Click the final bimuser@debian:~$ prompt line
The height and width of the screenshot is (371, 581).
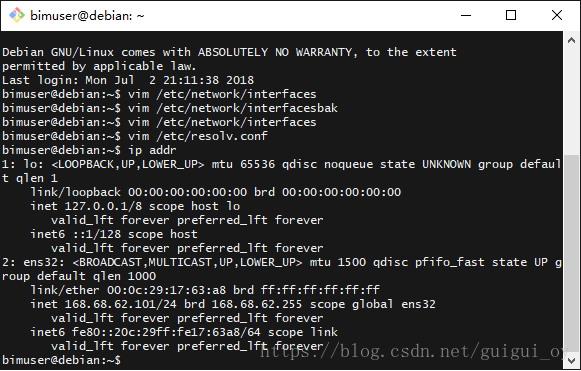click(62, 360)
